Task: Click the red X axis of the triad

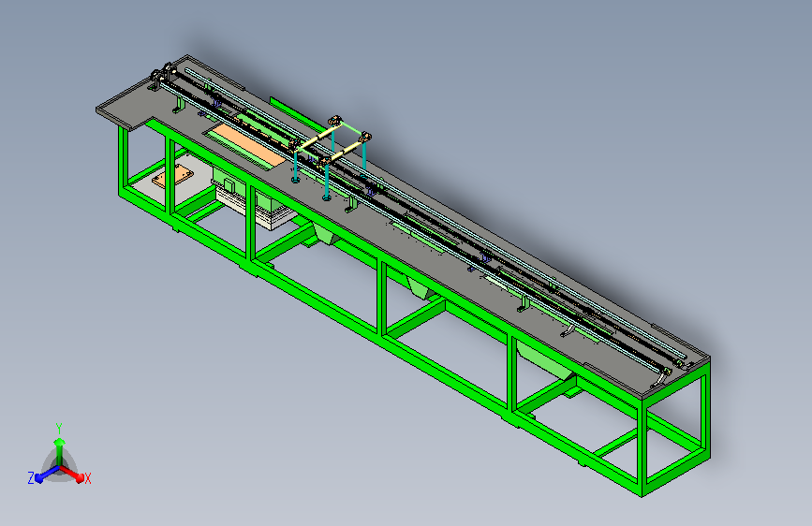Action: 72,474
